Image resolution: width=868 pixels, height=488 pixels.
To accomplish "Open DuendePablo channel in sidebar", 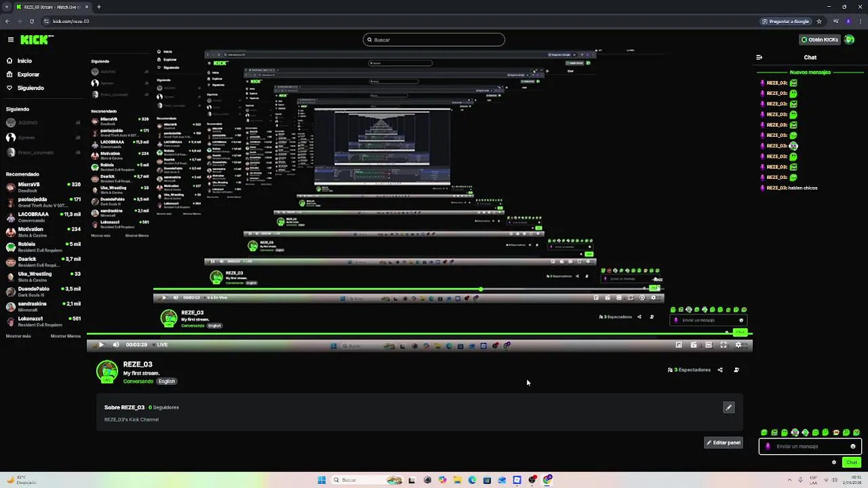I will pos(43,291).
